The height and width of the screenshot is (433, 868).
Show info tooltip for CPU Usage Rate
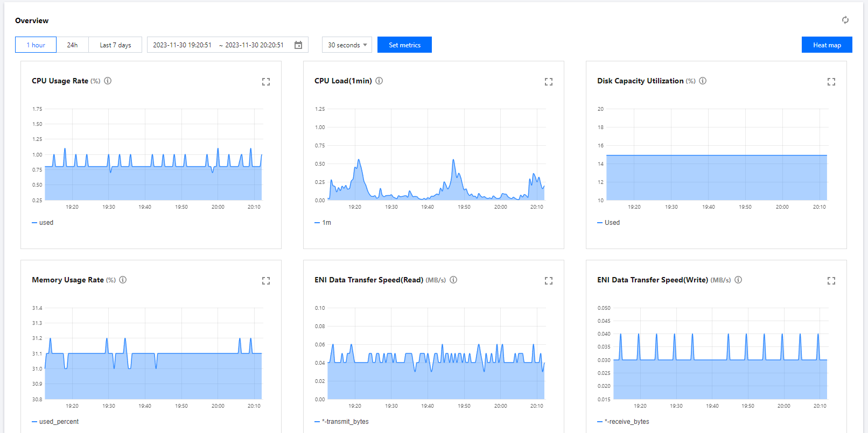(x=108, y=81)
